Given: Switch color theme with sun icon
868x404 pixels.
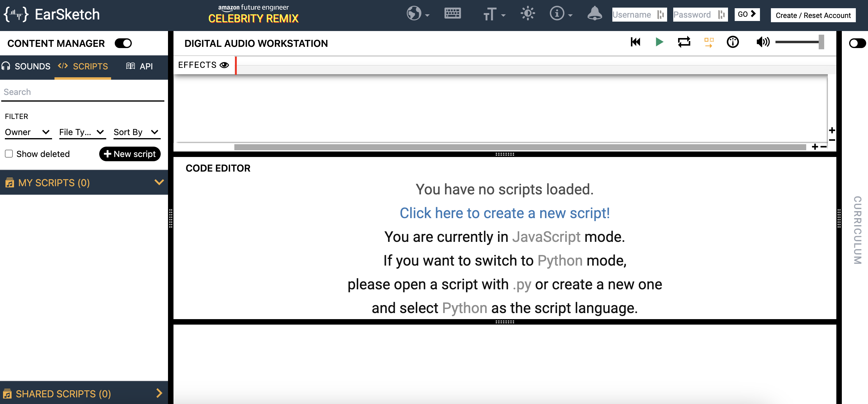Looking at the screenshot, I should click(x=527, y=14).
